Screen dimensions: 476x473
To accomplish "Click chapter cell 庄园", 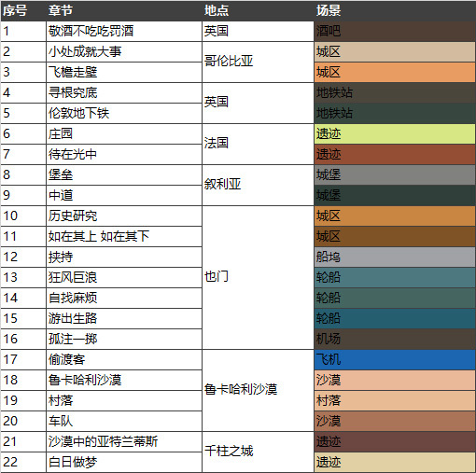I will [124, 133].
